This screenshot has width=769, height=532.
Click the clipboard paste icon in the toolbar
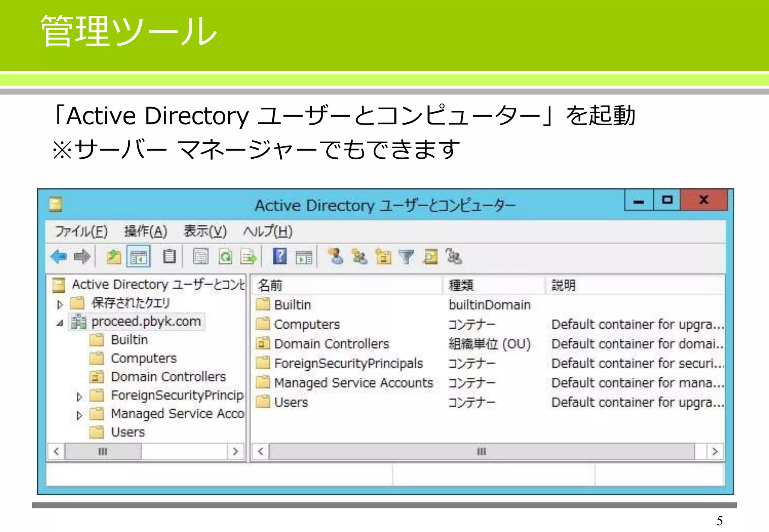coord(169,257)
